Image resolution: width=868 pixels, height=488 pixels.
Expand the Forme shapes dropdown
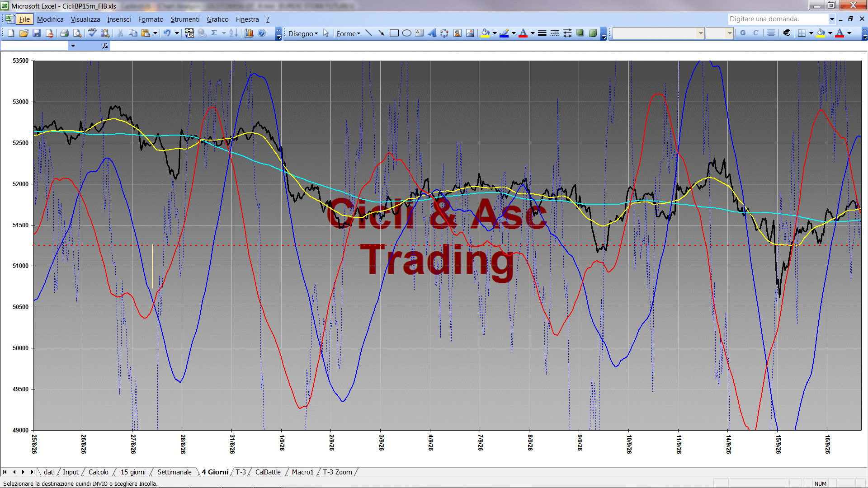348,33
